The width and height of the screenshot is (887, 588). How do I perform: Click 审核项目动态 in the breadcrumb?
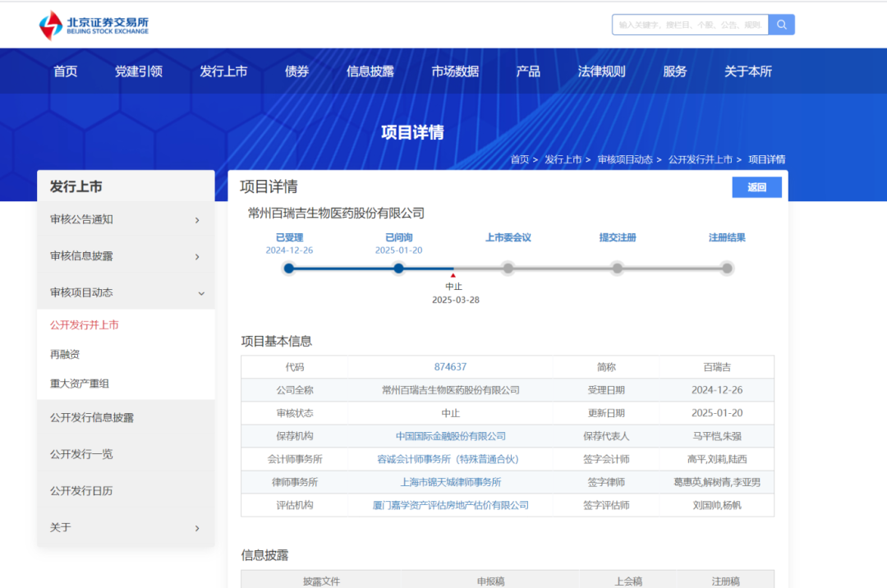click(x=625, y=159)
